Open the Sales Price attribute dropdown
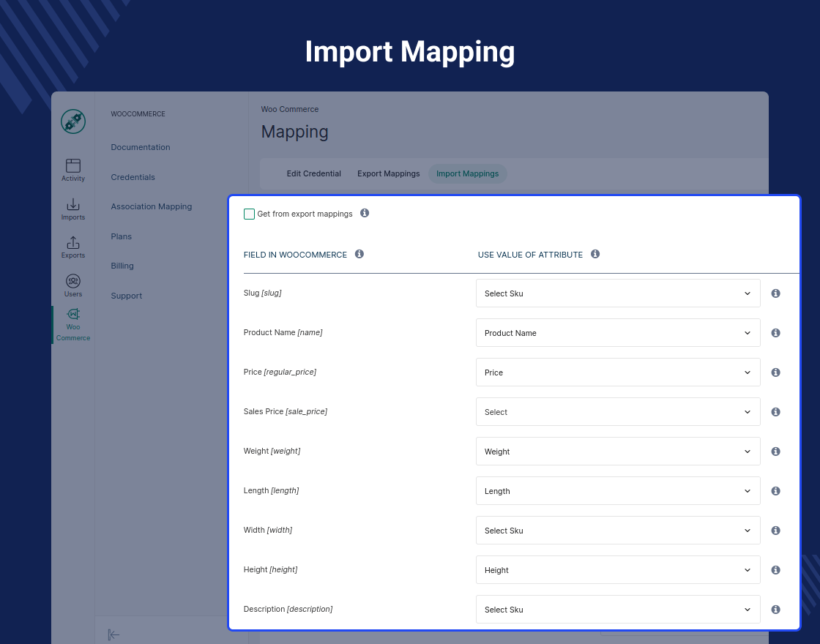This screenshot has height=644, width=820. 618,412
